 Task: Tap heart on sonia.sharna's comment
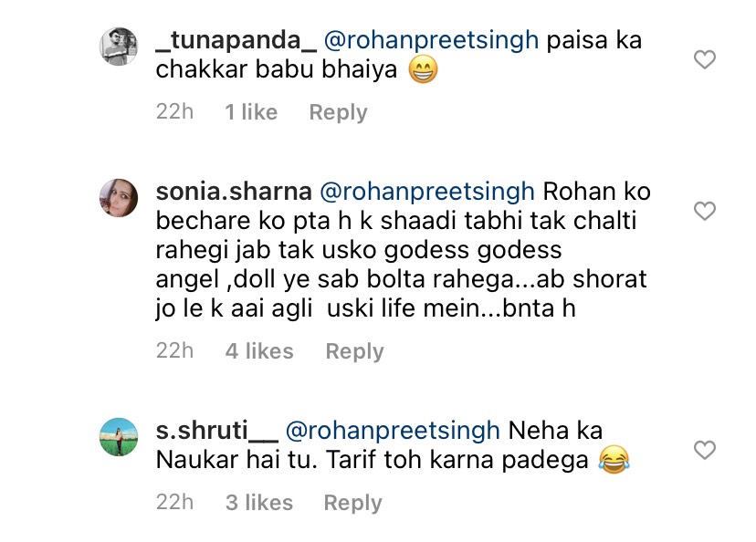[704, 212]
